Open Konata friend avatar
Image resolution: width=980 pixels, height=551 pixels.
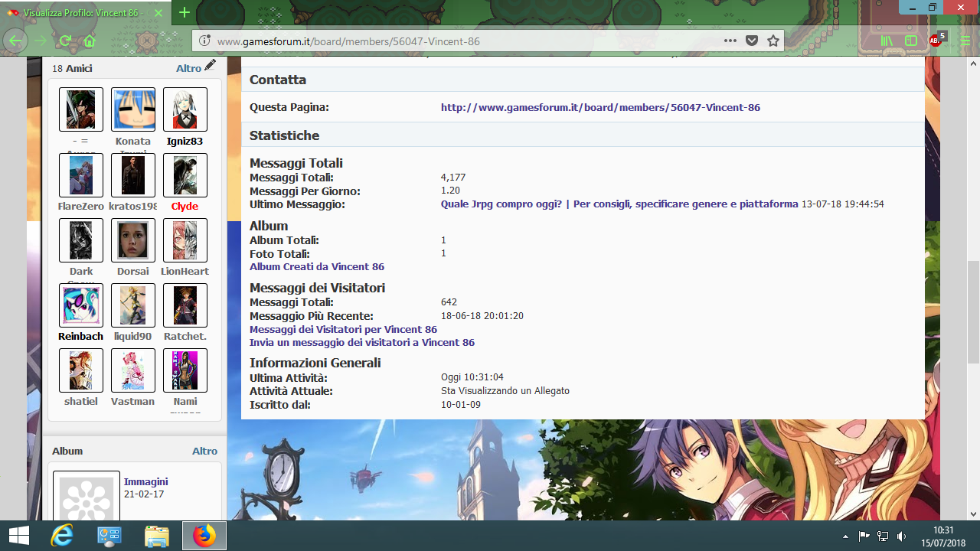[x=133, y=109]
